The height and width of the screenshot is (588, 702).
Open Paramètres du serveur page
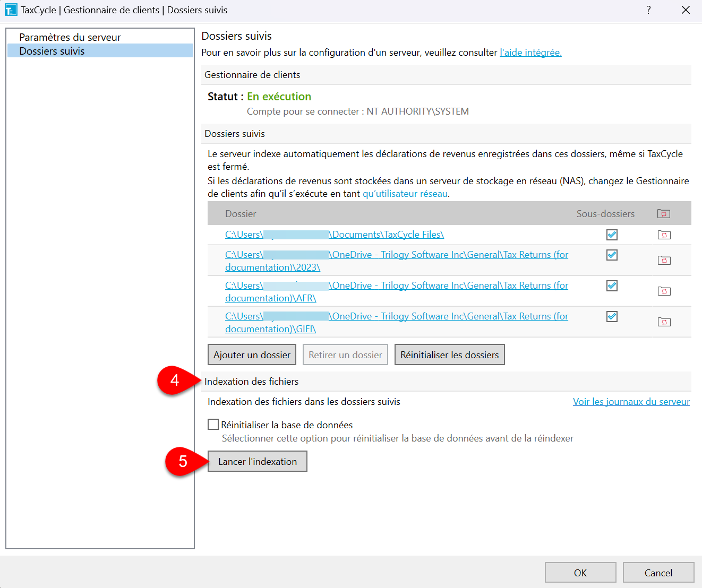click(70, 37)
